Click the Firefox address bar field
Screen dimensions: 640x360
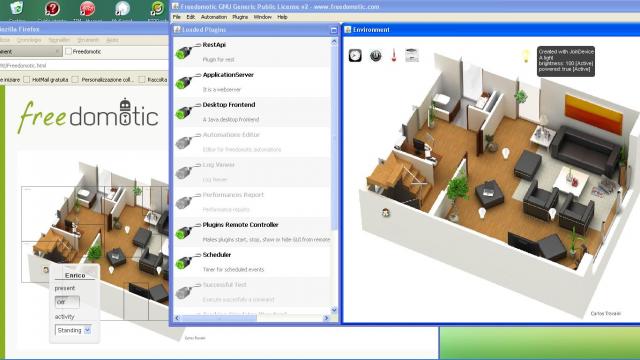84,65
